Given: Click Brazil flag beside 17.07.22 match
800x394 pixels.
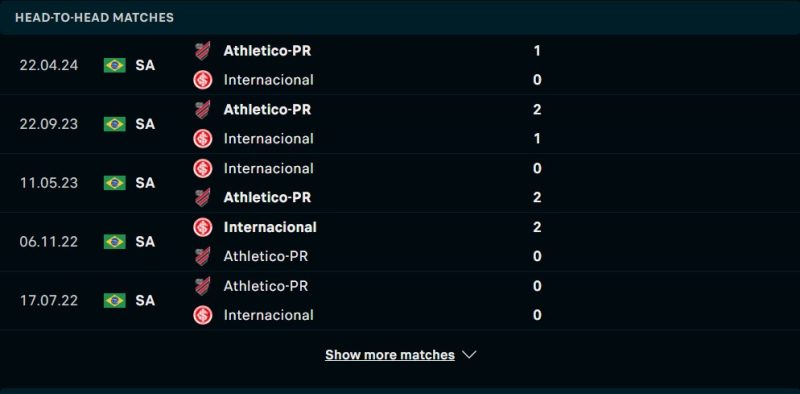Looking at the screenshot, I should tap(115, 300).
